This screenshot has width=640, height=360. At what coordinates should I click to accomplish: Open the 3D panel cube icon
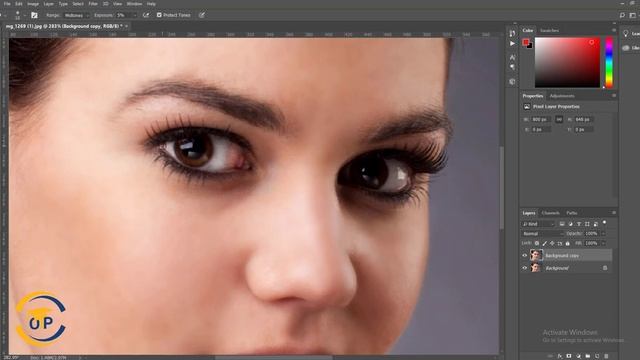point(512,82)
